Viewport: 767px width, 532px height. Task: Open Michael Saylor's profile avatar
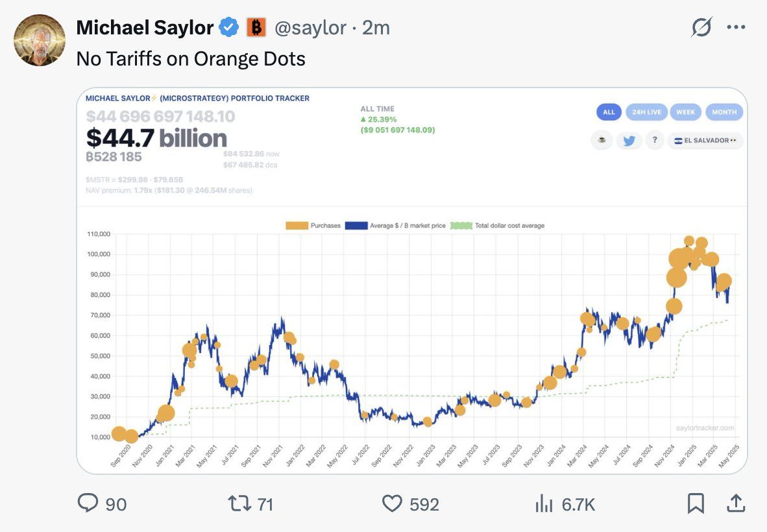(40, 40)
